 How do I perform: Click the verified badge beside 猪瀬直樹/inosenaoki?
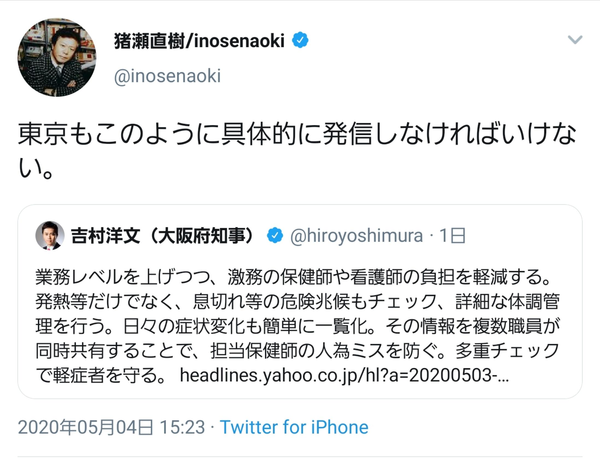[300, 41]
